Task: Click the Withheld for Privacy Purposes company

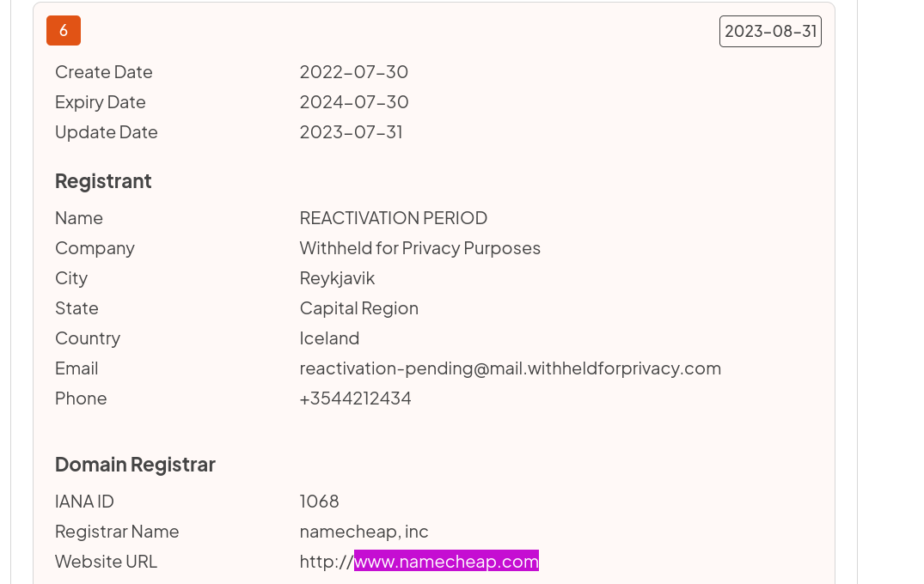Action: [419, 248]
